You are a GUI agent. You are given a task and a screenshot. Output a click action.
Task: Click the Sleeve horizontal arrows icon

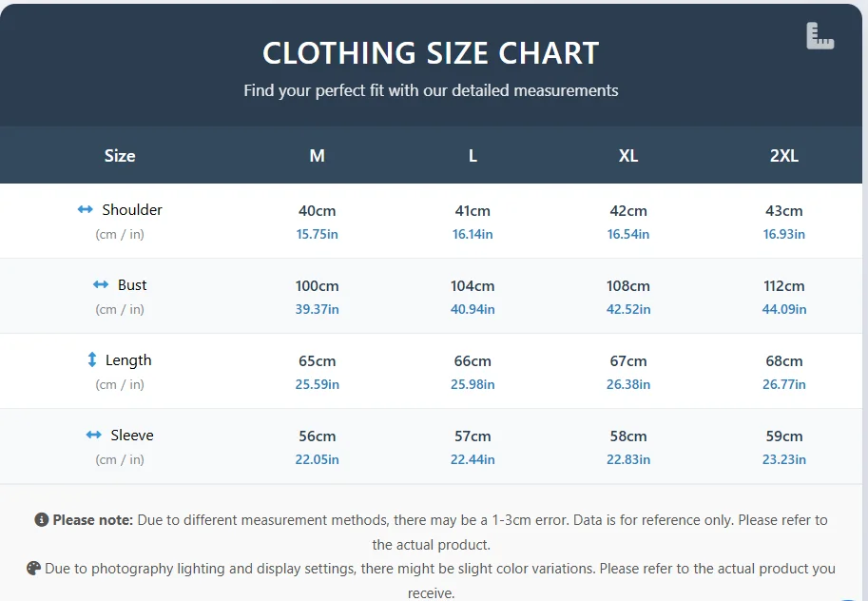click(x=93, y=435)
